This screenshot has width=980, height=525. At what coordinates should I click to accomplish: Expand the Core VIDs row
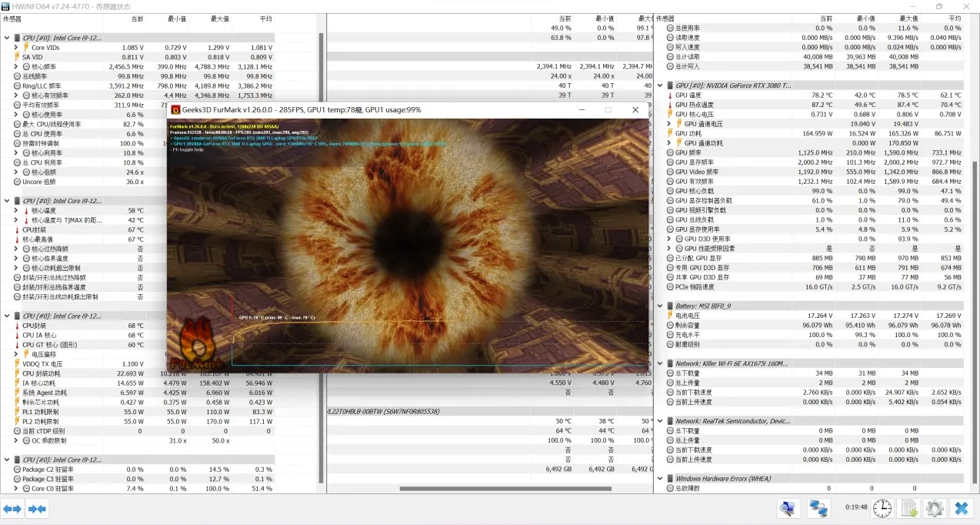click(16, 48)
